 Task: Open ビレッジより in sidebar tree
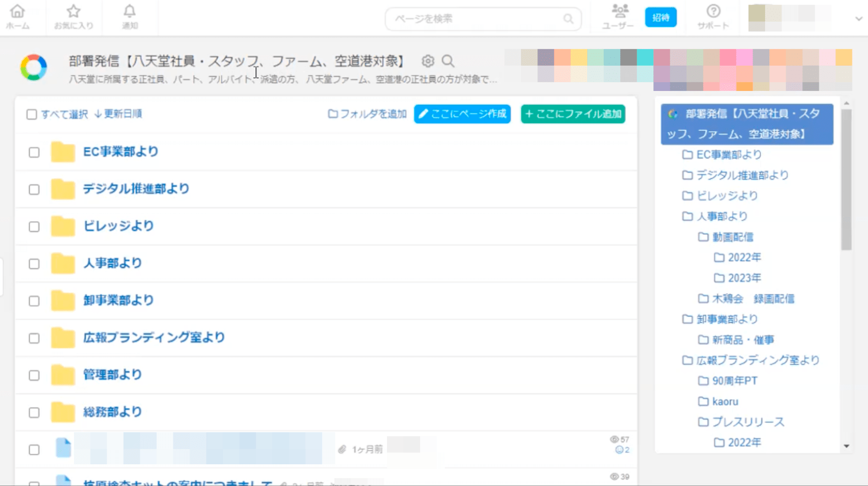(727, 196)
